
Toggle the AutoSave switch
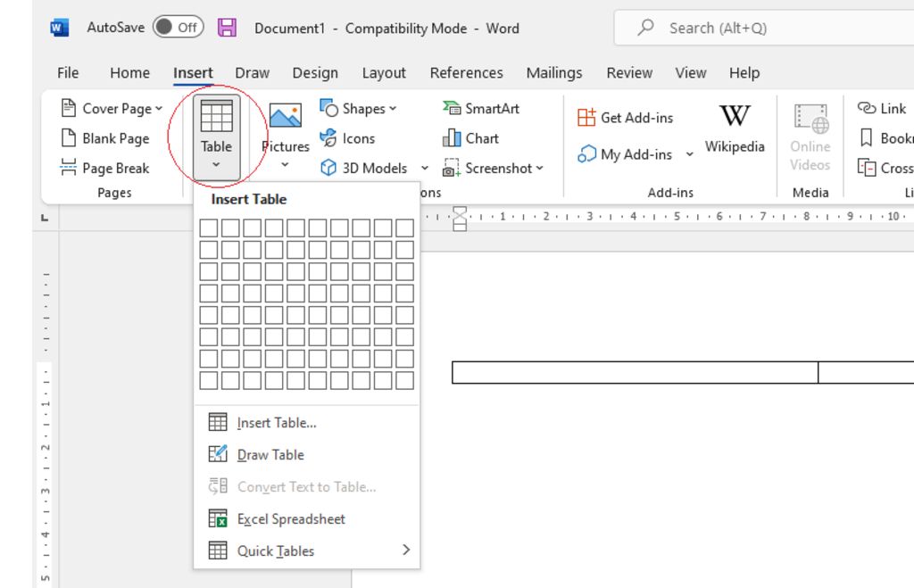coord(178,28)
